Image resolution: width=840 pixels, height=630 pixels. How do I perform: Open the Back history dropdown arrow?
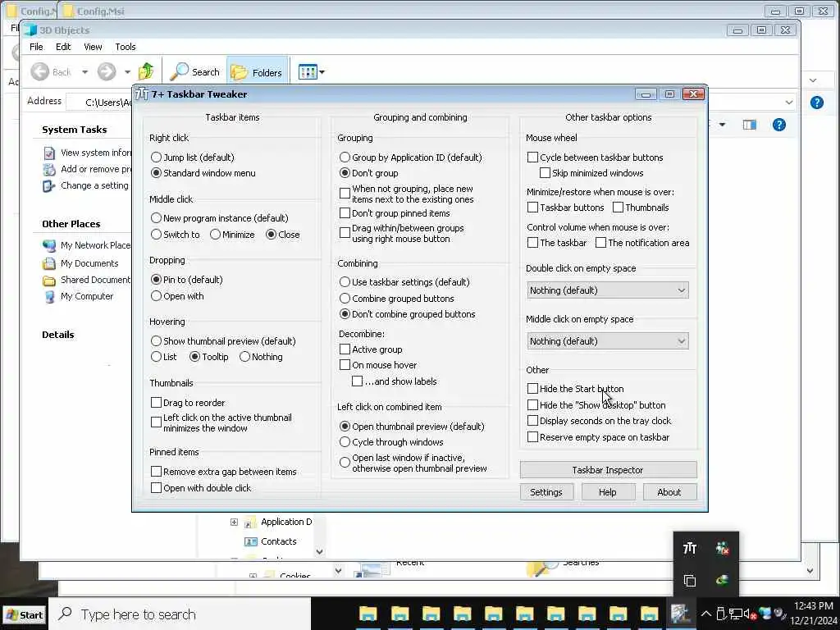tap(84, 72)
